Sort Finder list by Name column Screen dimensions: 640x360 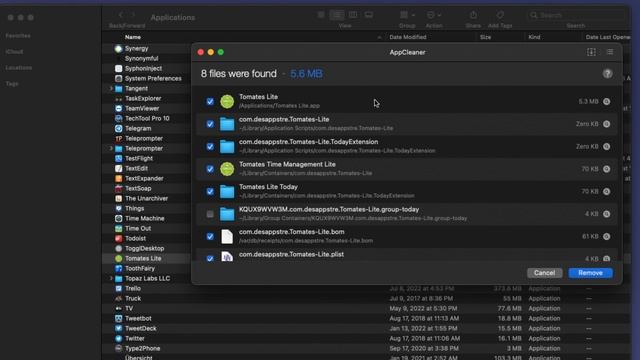tap(133, 37)
